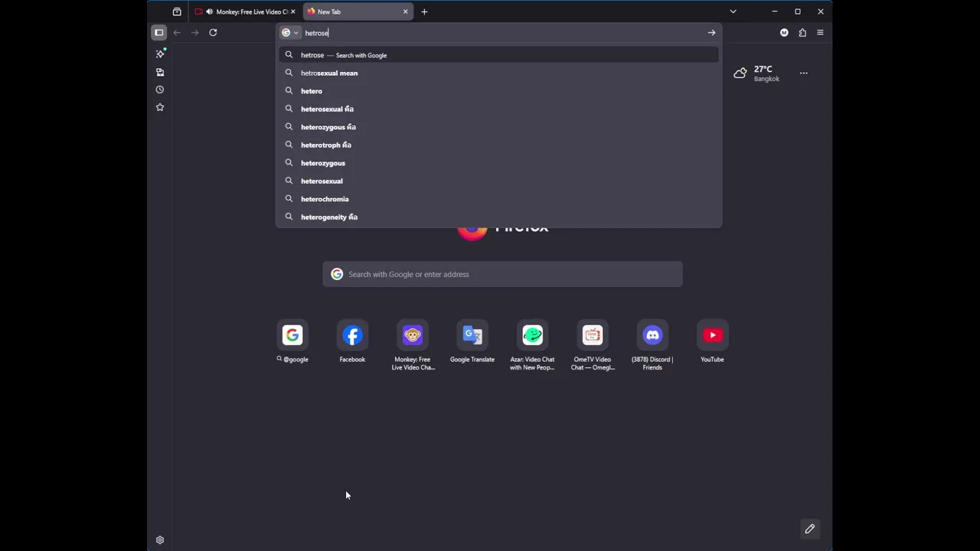Pick the 'heterotroph คือ' suggestion
The height and width of the screenshot is (551, 980).
coord(498,145)
